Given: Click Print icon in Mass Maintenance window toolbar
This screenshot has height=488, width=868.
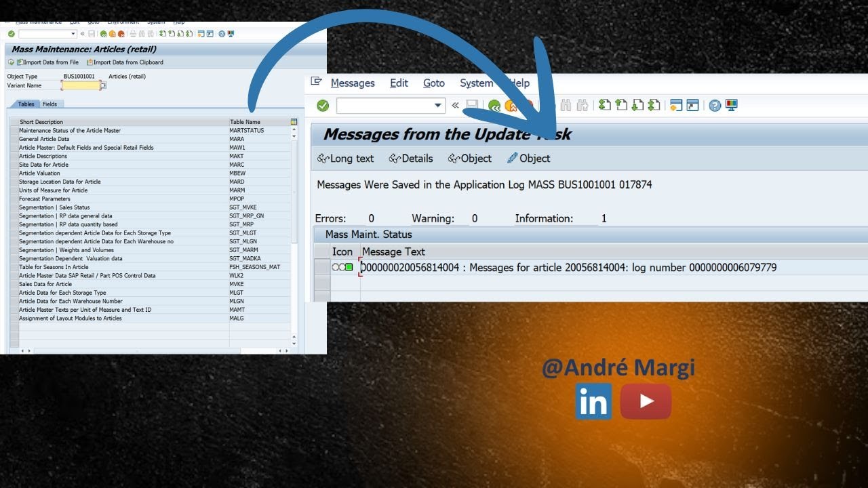Looking at the screenshot, I should click(x=133, y=34).
